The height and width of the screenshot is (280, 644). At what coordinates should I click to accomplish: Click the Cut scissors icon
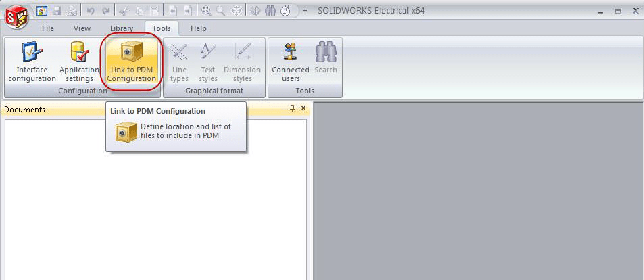(124, 11)
